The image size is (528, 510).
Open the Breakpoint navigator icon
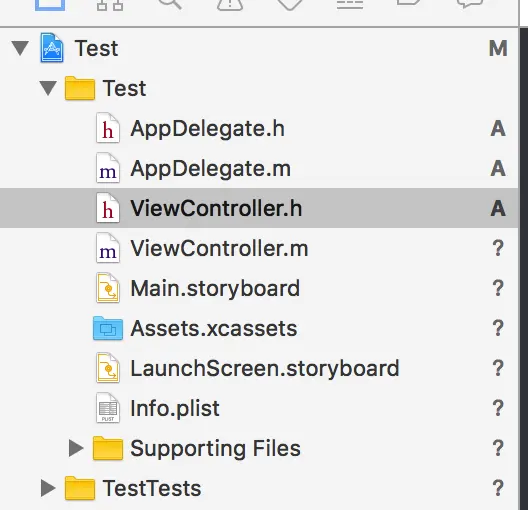[409, 3]
